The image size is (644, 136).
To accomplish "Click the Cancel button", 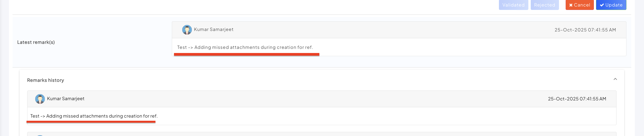I will coord(579,5).
